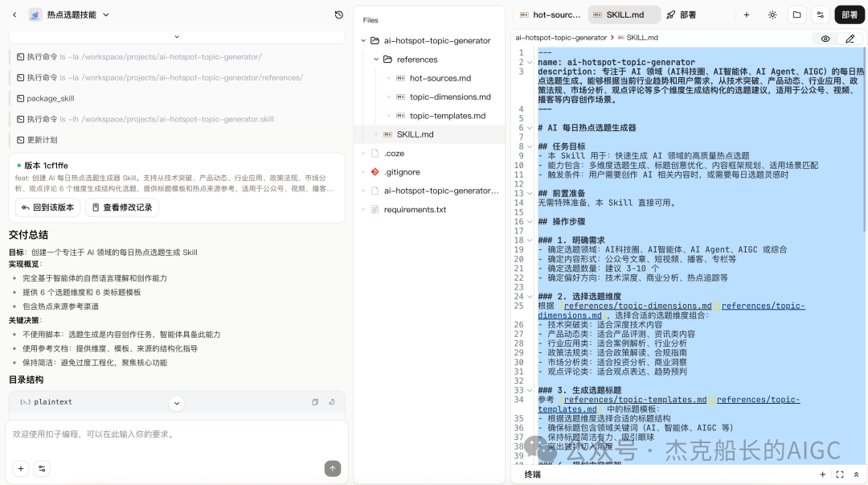Collapse the top message chevron
This screenshot has height=485, width=868.
[x=177, y=36]
